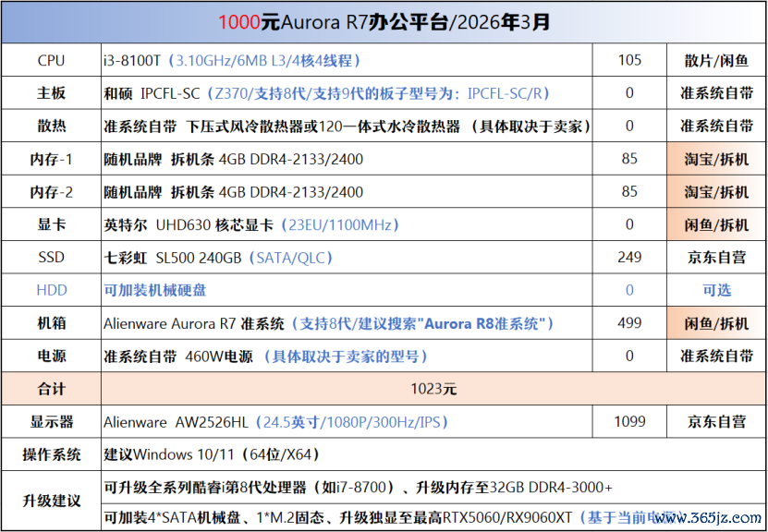768x532 pixels.
Task: Click the "下压式风冷散热器" cooler description cell
Action: pos(347,126)
